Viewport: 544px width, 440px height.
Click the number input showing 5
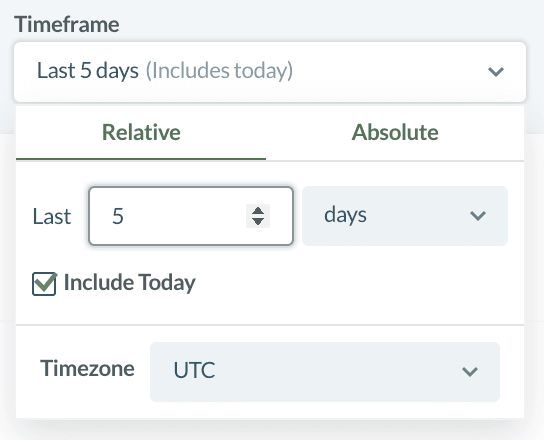(191, 216)
